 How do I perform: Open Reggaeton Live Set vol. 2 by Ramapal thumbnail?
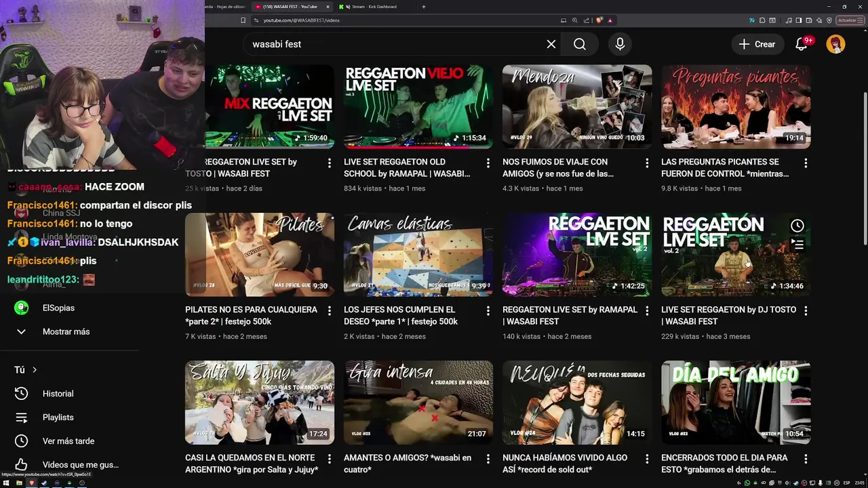coord(577,254)
